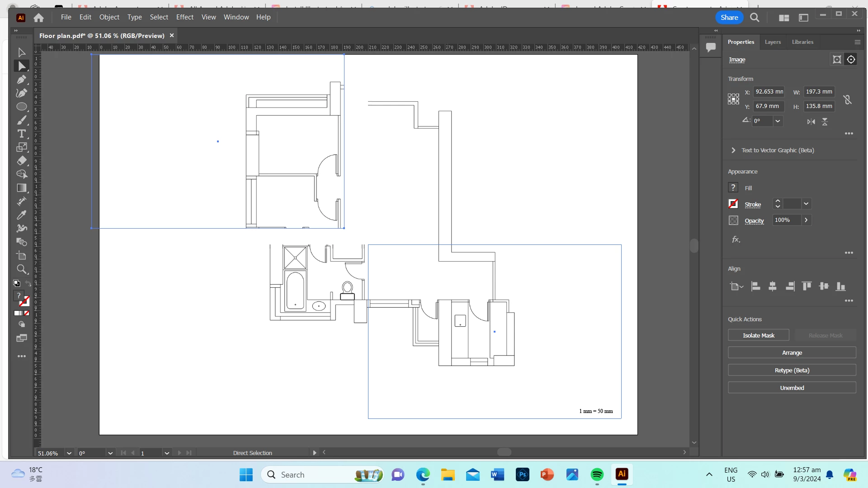This screenshot has width=868, height=488.
Task: Choose a Transform reference point
Action: (x=733, y=99)
